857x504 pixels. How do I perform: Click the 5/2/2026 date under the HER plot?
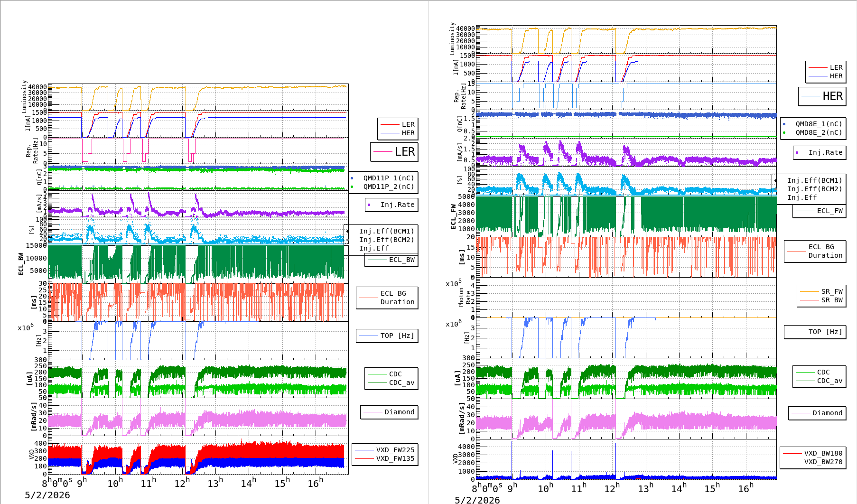click(x=477, y=500)
